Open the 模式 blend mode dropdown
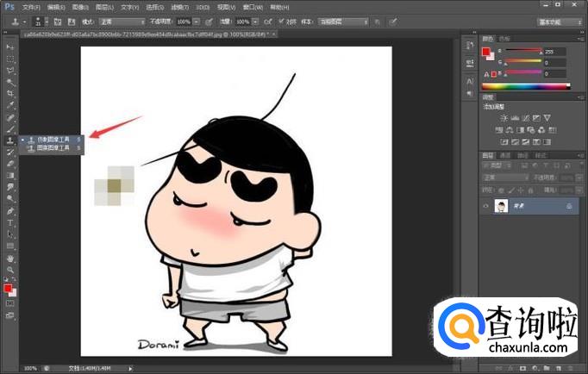 click(x=122, y=22)
